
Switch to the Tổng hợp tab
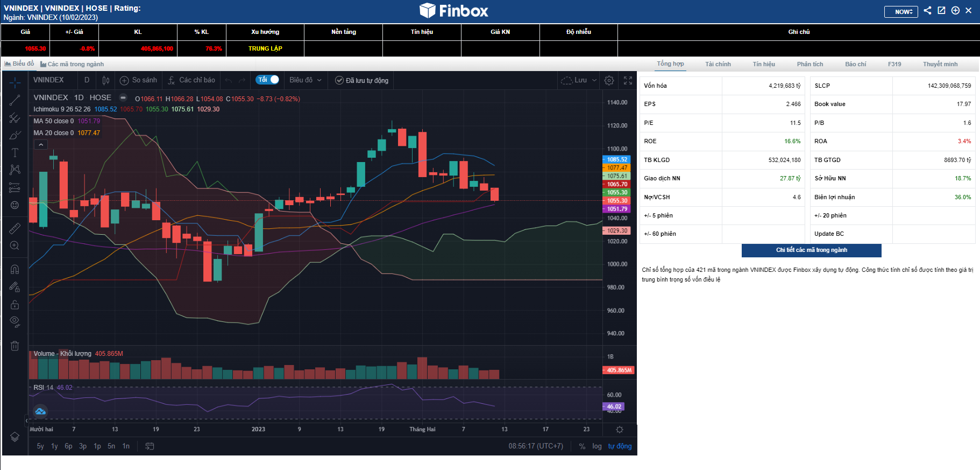click(670, 64)
